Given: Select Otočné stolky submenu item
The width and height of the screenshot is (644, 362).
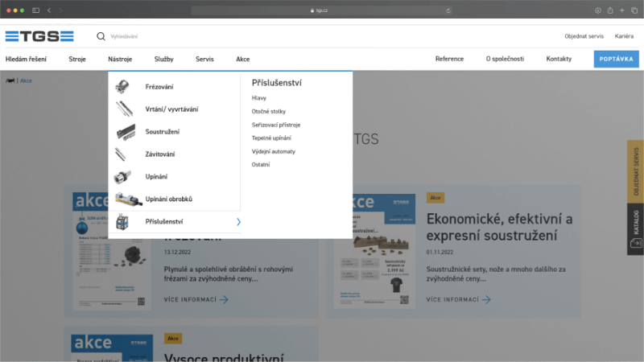Looking at the screenshot, I should click(269, 111).
